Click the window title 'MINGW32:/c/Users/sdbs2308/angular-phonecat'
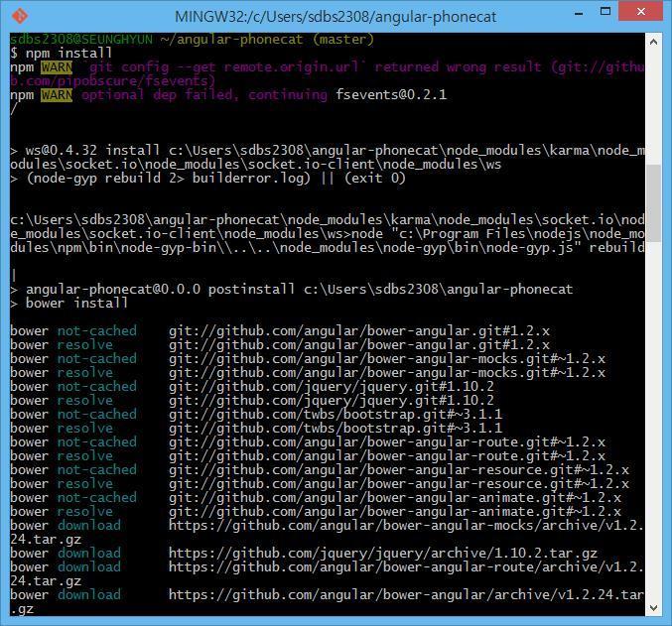Viewport: 672px width, 626px height. click(x=336, y=17)
